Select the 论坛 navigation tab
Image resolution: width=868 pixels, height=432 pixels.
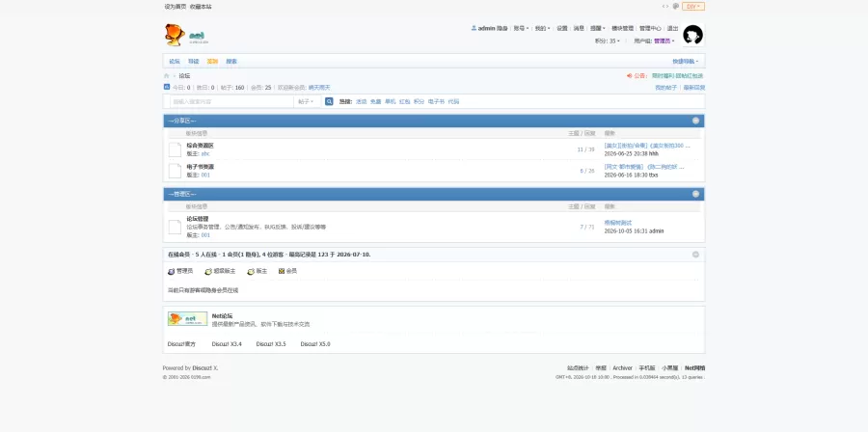coord(175,62)
